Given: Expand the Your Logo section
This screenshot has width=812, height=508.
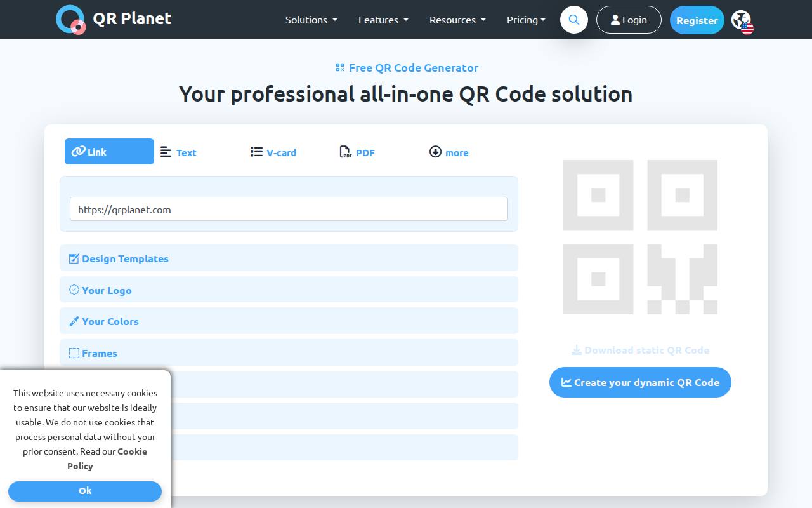Looking at the screenshot, I should coord(289,290).
